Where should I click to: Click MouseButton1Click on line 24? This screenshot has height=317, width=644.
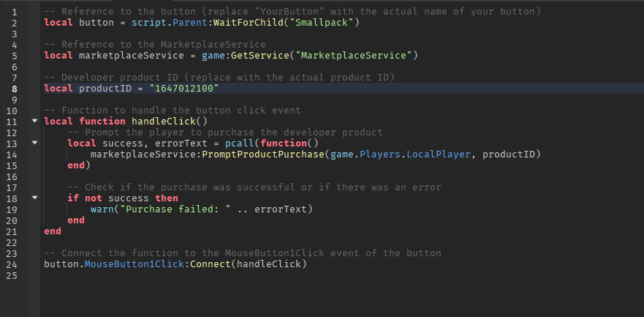click(135, 264)
